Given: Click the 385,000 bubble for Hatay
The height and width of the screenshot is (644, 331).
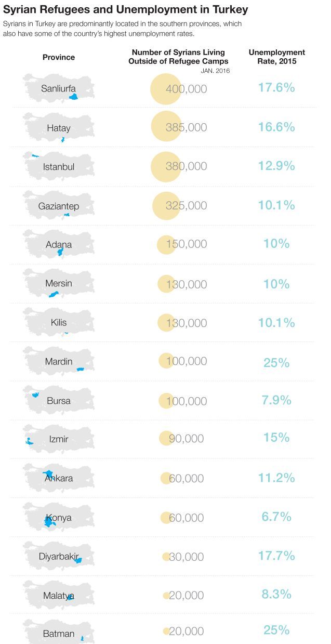Looking at the screenshot, I should coord(166,127).
